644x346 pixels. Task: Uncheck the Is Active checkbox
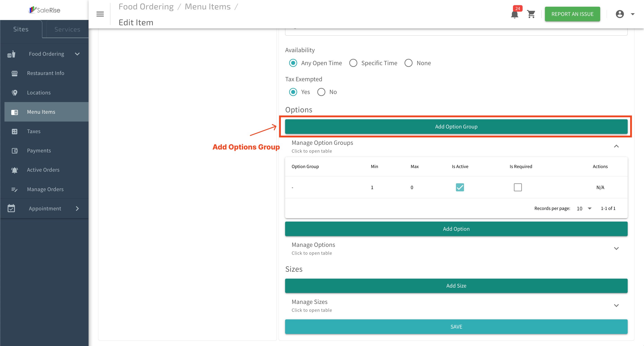pos(460,187)
